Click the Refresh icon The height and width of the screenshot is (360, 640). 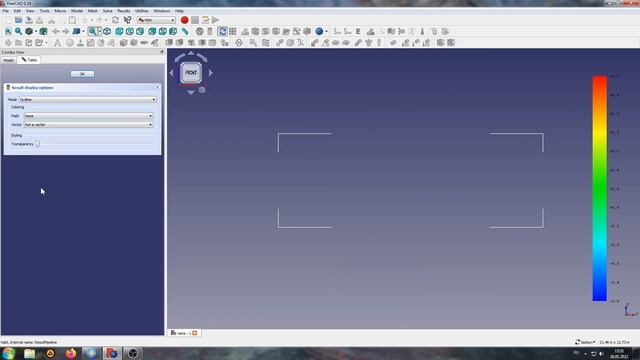tap(116, 20)
